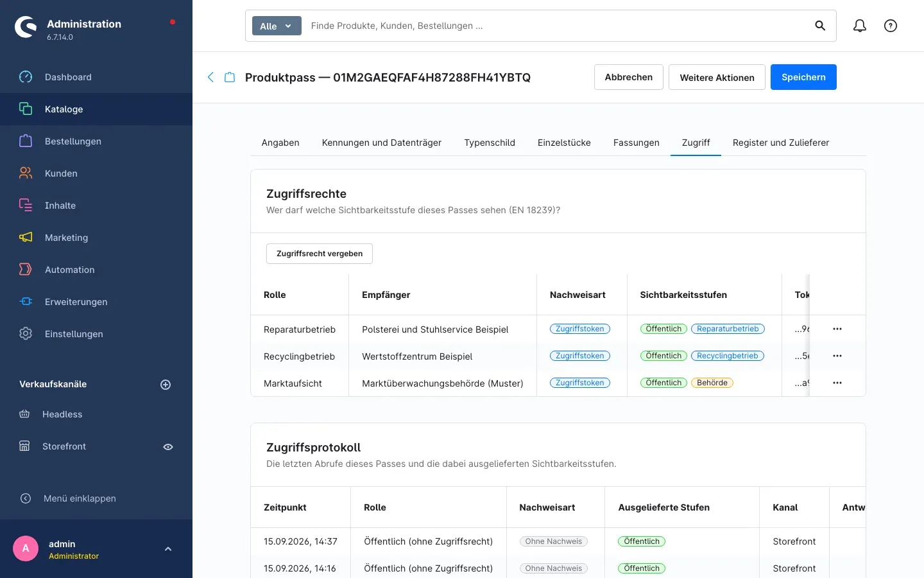
Task: Open the Automation sidebar icon
Action: coord(26,270)
